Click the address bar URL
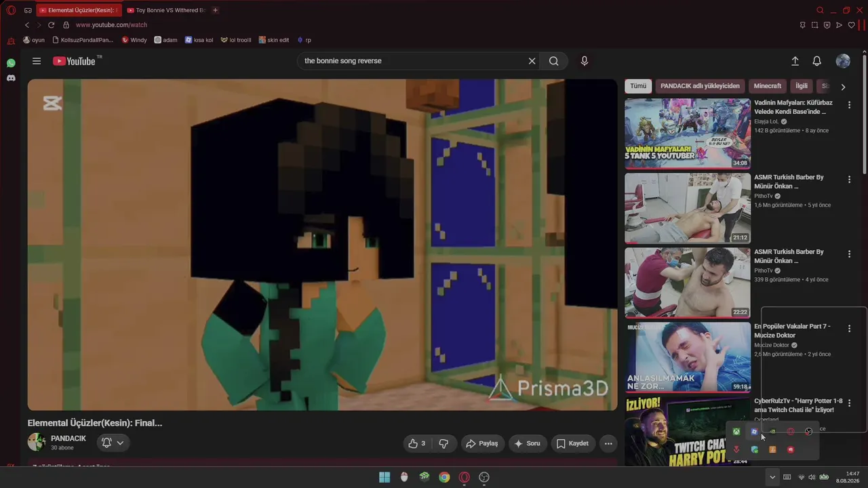Image resolution: width=868 pixels, height=488 pixels. click(111, 25)
